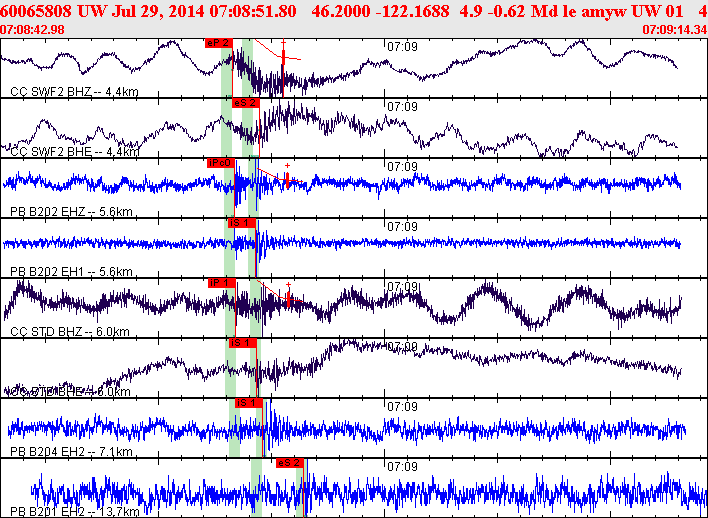Click the 07:09 time tick on B204 EH2 trace
Viewport: 708px width, 518px height.
tap(402, 407)
